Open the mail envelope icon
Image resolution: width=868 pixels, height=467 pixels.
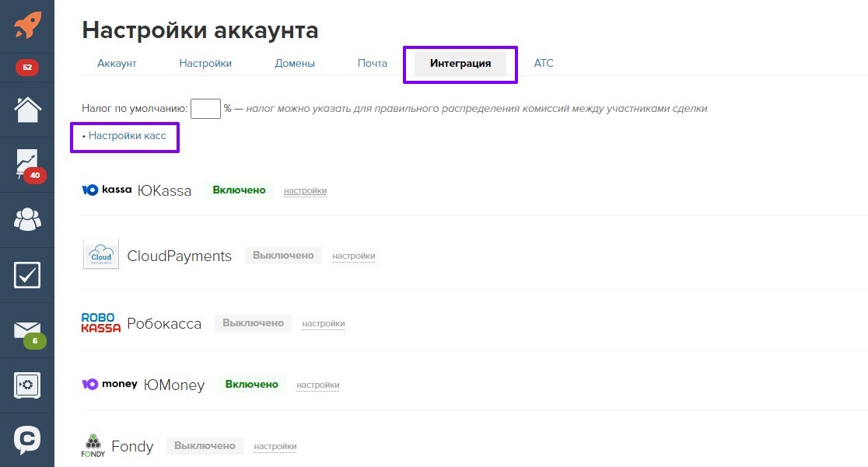click(x=27, y=331)
